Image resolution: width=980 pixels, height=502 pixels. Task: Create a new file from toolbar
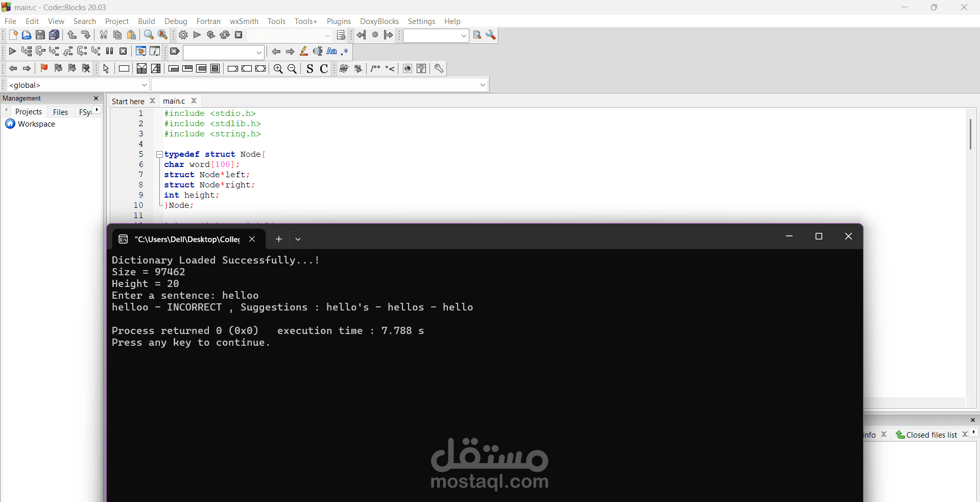(13, 35)
